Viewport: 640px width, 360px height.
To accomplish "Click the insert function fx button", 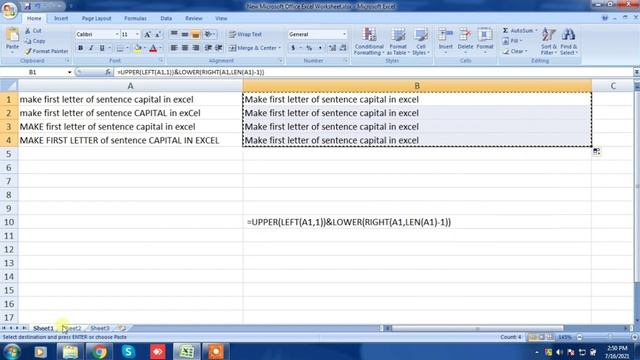I will pos(108,72).
